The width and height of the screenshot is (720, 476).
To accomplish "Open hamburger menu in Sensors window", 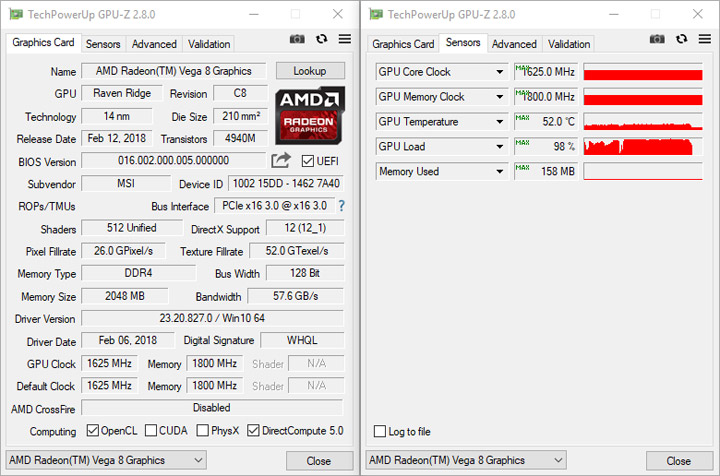I will click(705, 39).
